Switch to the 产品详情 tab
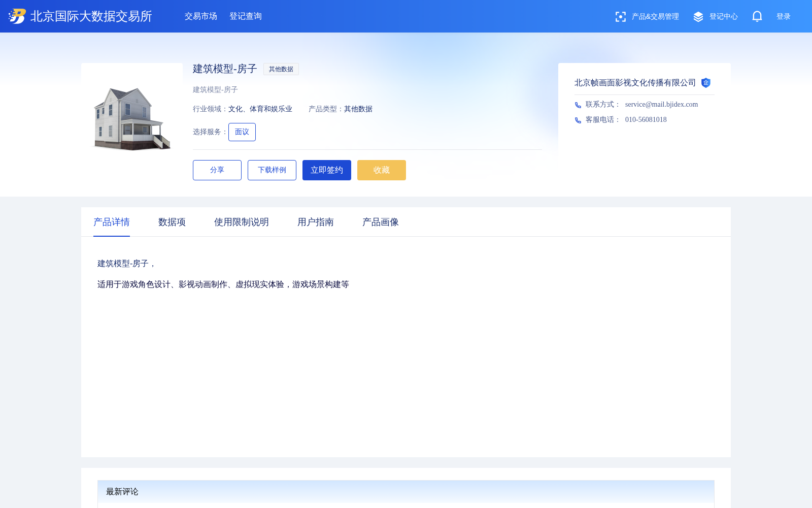The width and height of the screenshot is (812, 508). tap(112, 222)
